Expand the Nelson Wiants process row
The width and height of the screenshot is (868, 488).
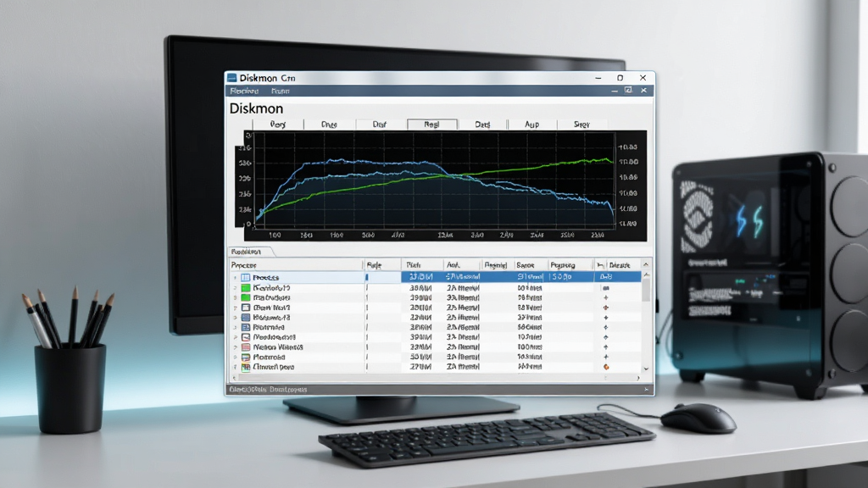236,347
